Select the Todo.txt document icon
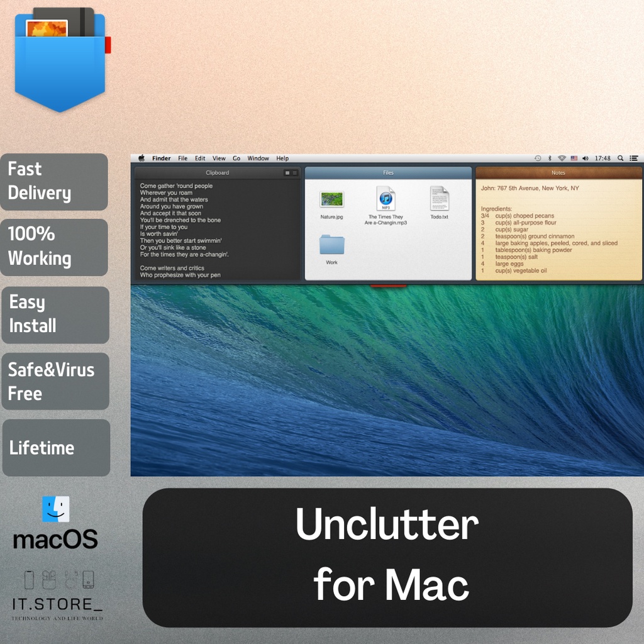Viewport: 644px width, 644px height. click(439, 199)
